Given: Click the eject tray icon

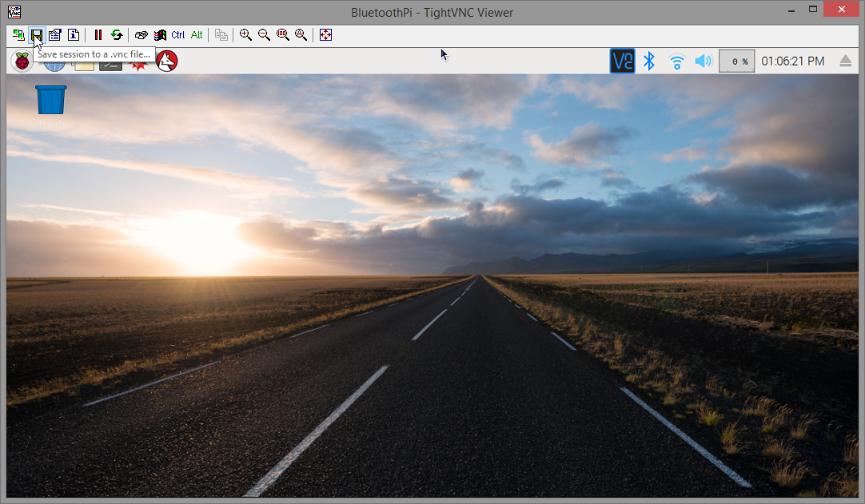Looking at the screenshot, I should [x=845, y=61].
